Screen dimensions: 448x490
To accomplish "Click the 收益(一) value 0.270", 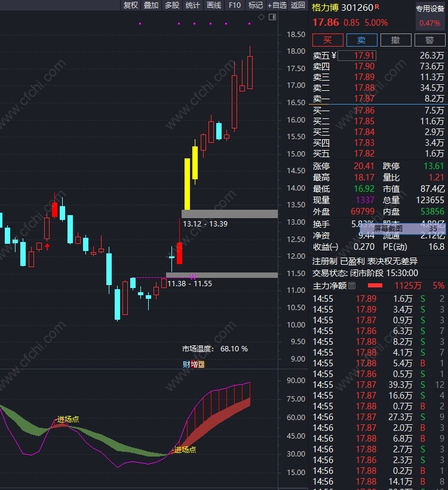I will pyautogui.click(x=364, y=247).
